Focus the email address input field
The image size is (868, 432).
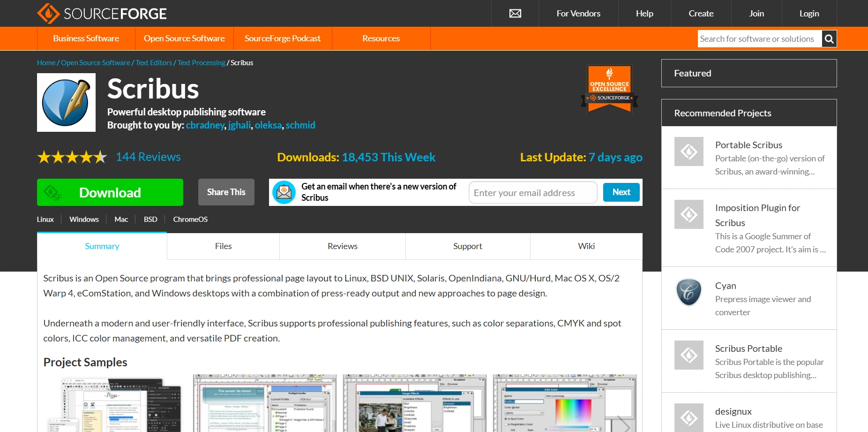pos(533,192)
